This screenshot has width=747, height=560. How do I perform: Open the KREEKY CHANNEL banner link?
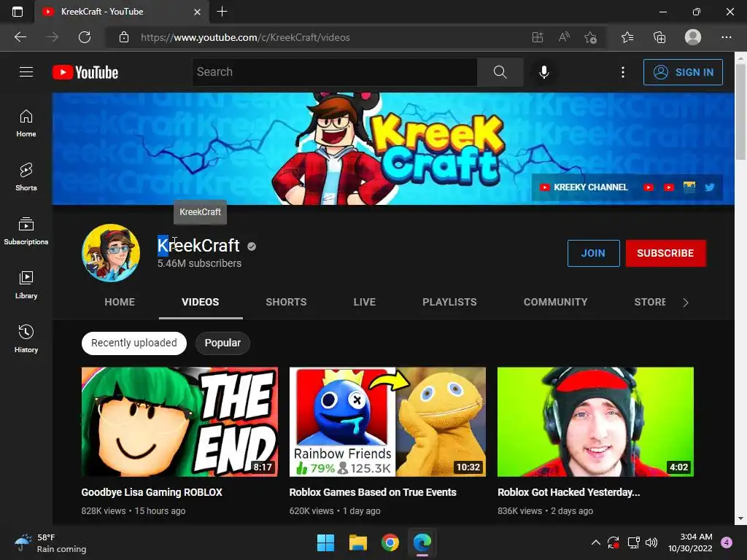[x=584, y=187]
